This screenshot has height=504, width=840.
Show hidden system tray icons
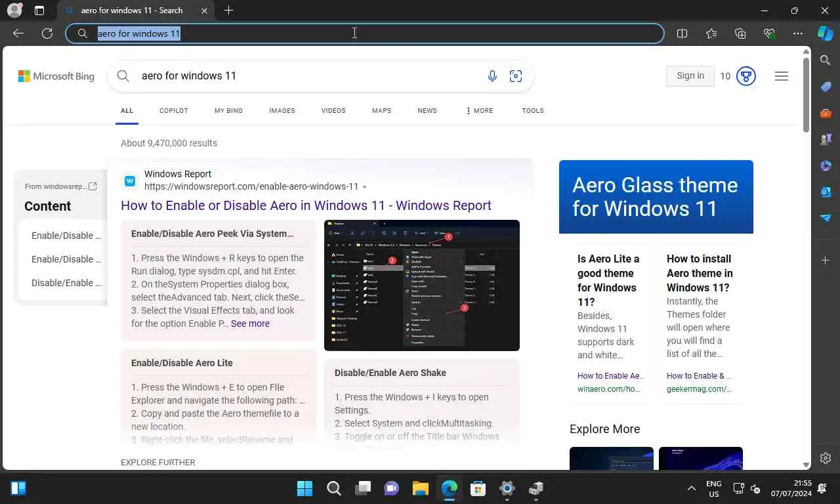[691, 489]
